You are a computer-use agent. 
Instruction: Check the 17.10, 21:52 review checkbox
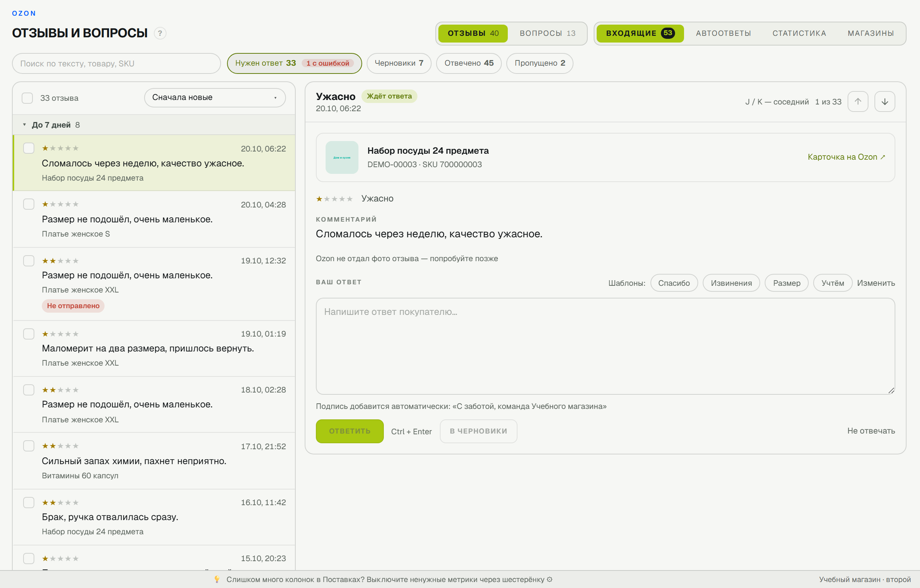(29, 446)
